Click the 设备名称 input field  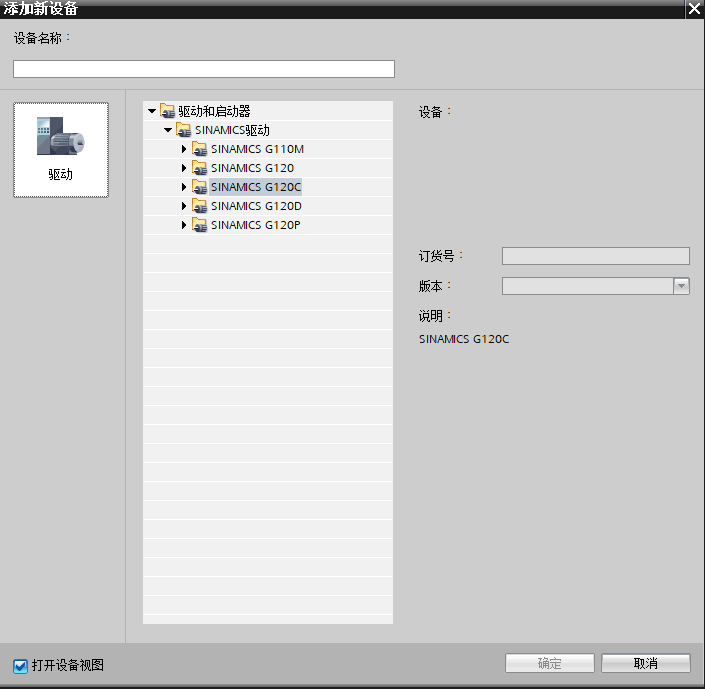tap(204, 69)
